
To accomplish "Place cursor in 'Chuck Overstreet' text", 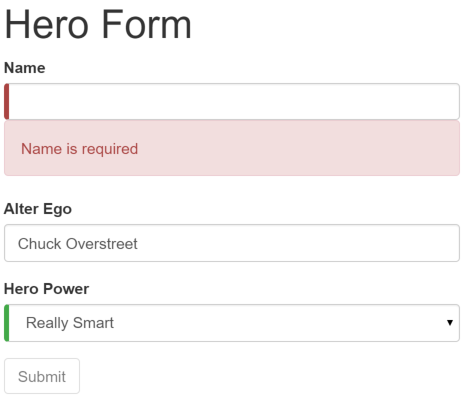I will (77, 244).
